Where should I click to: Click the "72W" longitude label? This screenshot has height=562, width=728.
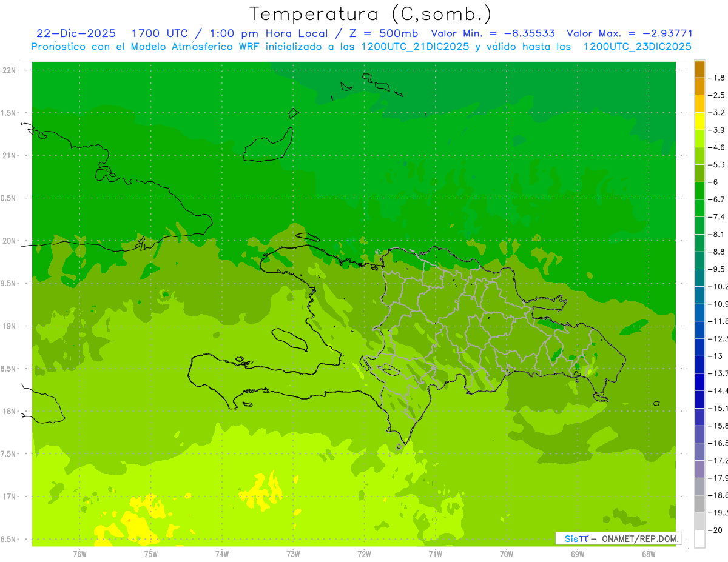[x=364, y=554]
